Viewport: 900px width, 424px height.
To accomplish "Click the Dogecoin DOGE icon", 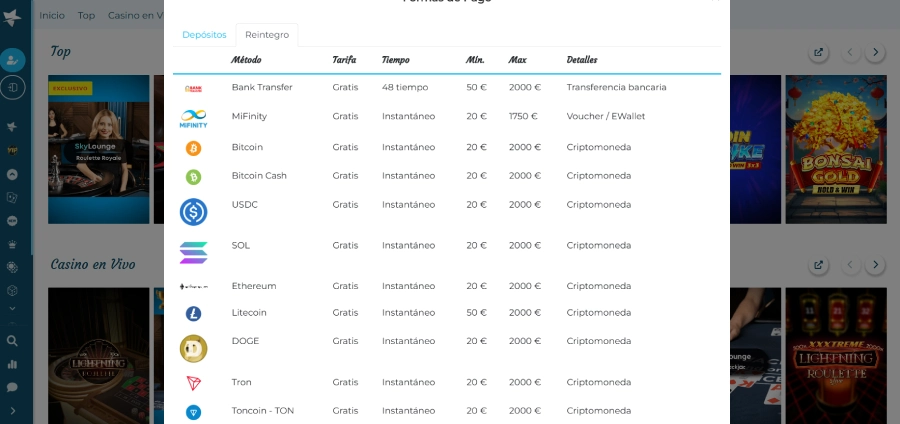I will point(193,348).
